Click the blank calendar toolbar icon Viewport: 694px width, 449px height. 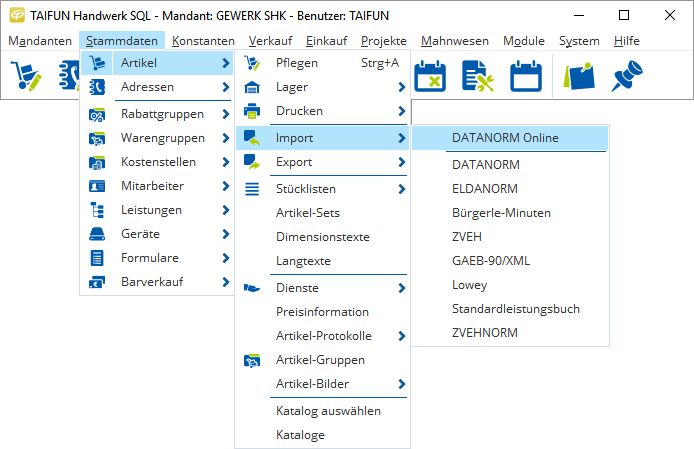[526, 76]
